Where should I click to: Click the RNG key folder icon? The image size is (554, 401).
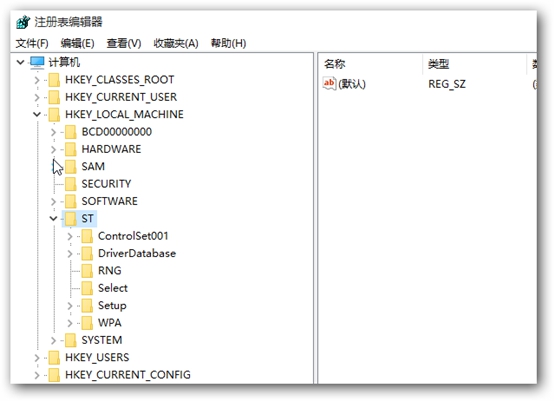click(x=87, y=271)
